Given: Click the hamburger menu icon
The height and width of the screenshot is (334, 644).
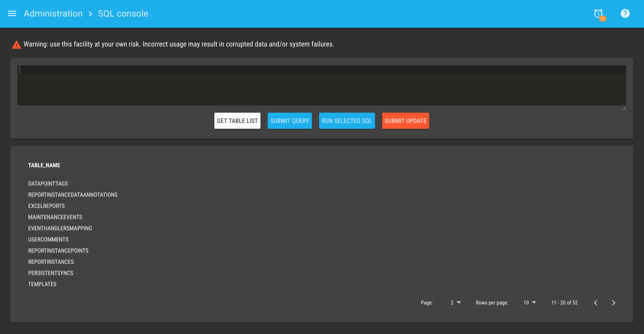Looking at the screenshot, I should (x=12, y=14).
